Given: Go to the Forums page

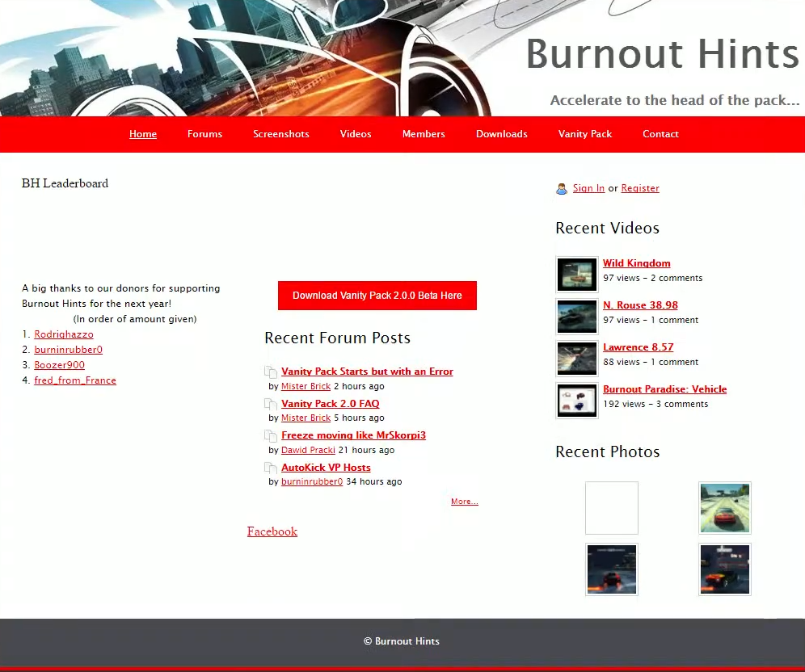Looking at the screenshot, I should pos(204,134).
